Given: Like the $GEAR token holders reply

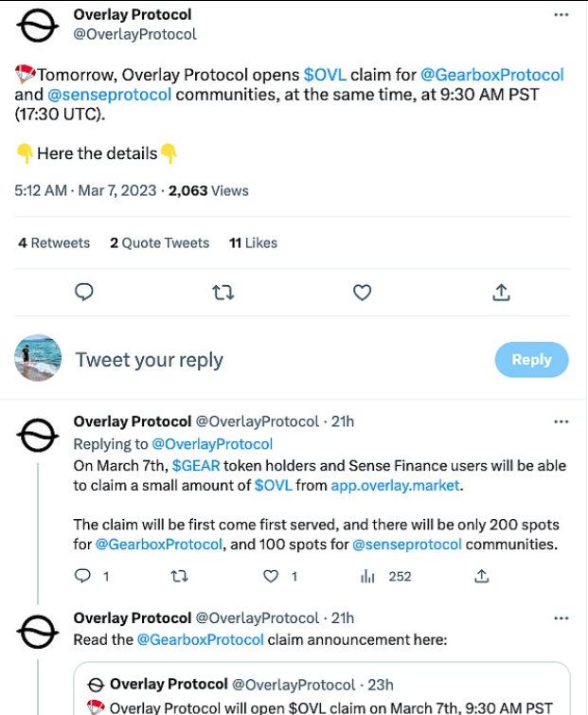Looking at the screenshot, I should click(272, 576).
